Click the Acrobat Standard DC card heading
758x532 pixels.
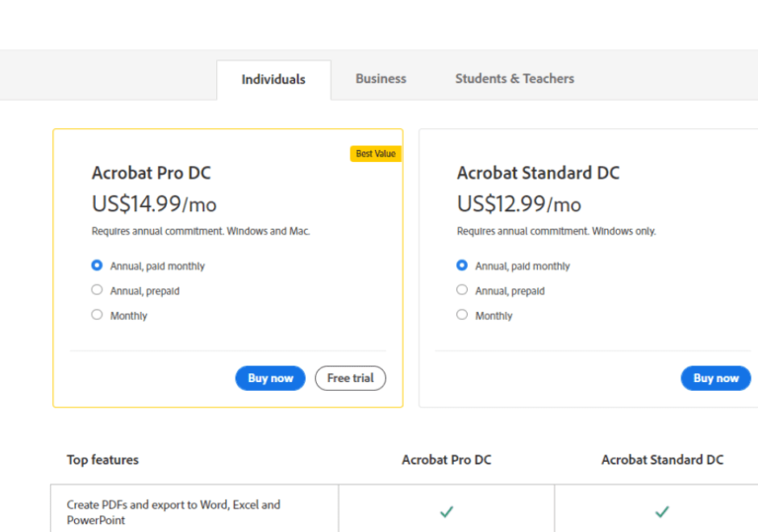[538, 173]
